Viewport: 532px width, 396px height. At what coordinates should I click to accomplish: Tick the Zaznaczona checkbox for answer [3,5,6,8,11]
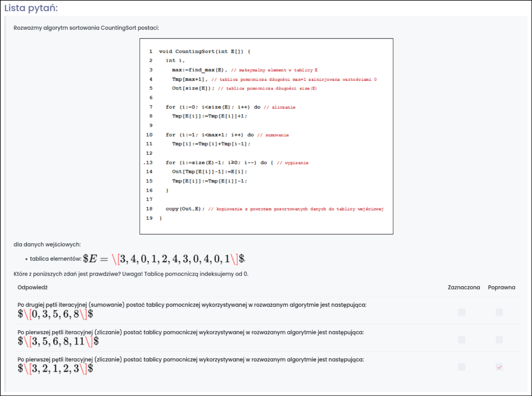[462, 340]
